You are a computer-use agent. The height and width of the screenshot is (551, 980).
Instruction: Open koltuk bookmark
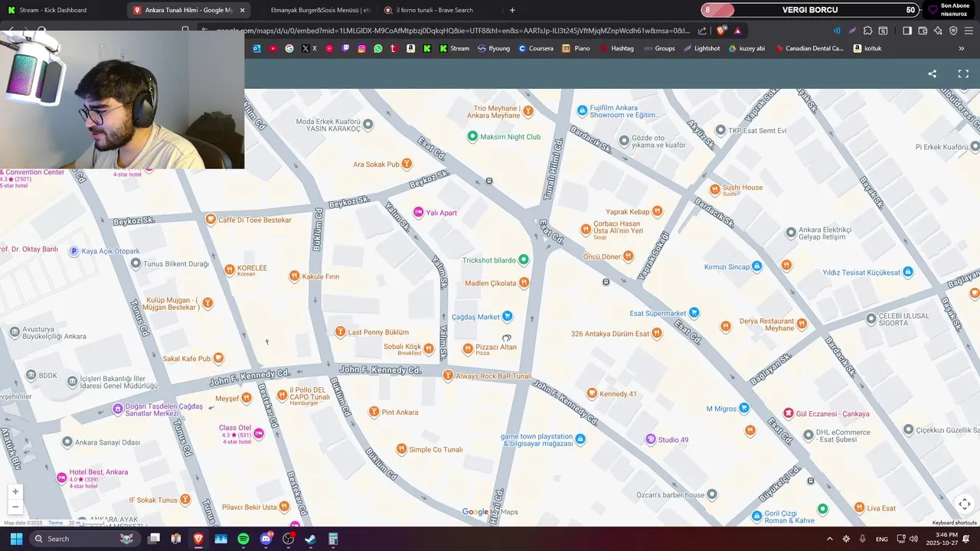click(868, 48)
